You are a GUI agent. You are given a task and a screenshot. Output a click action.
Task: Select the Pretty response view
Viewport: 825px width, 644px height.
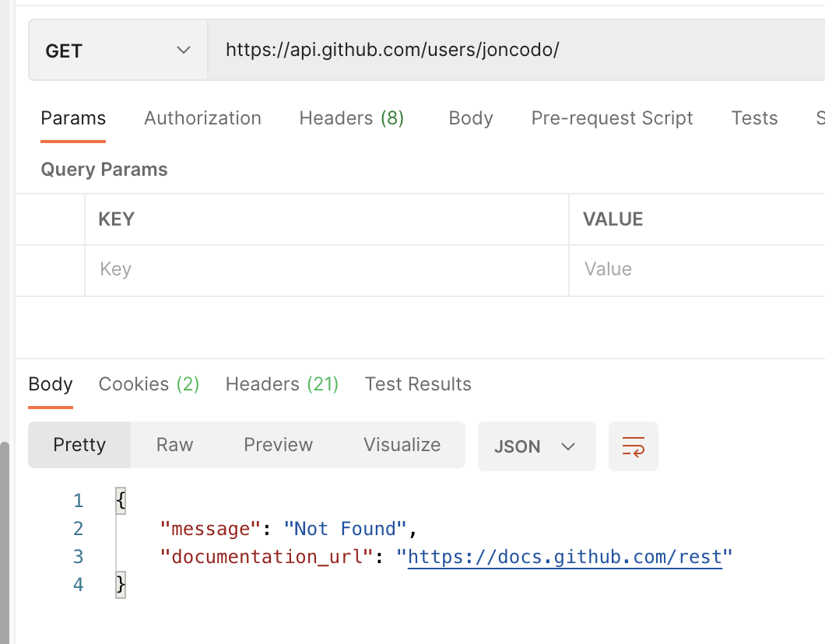tap(79, 445)
